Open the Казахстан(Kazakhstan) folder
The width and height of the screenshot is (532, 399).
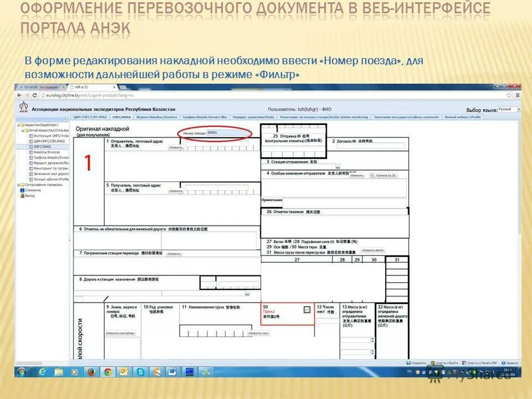point(42,125)
